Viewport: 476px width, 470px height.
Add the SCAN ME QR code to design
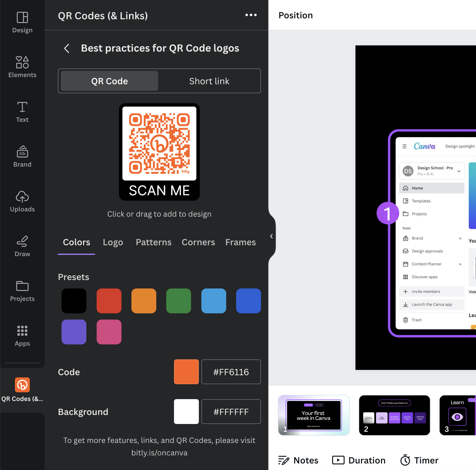[159, 152]
